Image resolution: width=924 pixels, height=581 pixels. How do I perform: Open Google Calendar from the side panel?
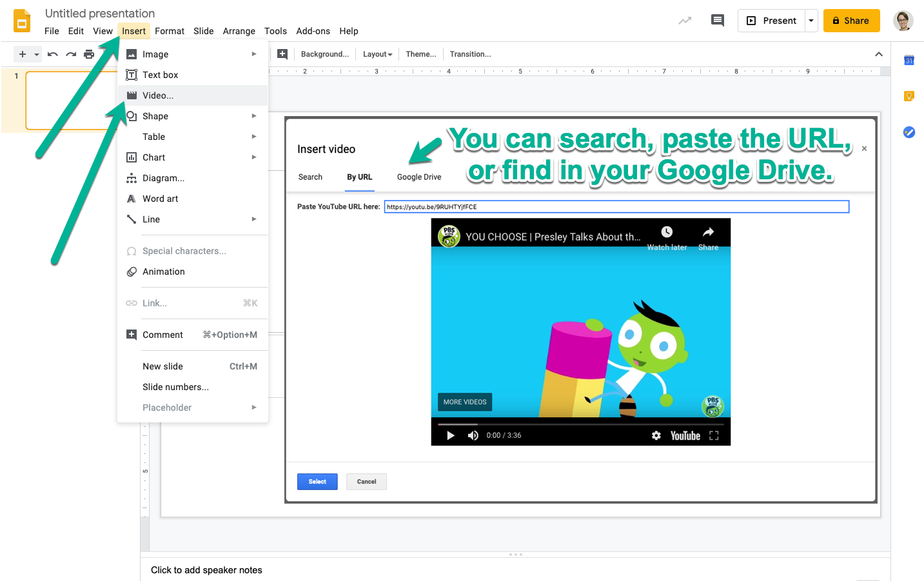[909, 60]
